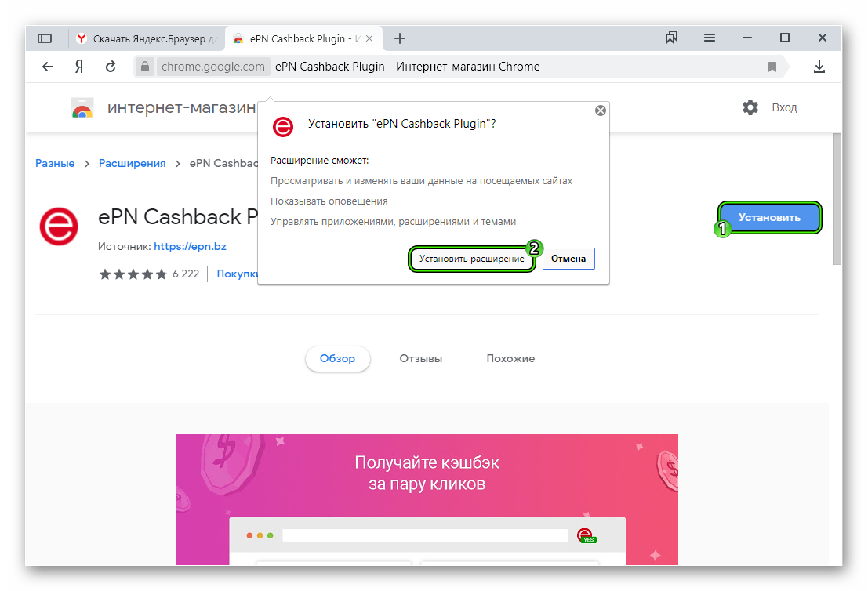Open the https://epn.bz source link
The height and width of the screenshot is (591, 868).
pyautogui.click(x=190, y=246)
